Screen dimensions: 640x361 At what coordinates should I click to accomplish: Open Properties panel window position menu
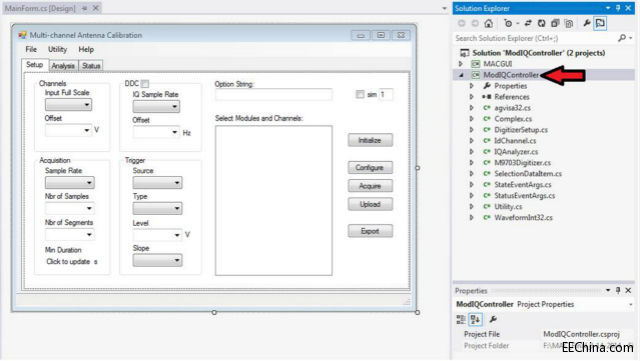pos(608,290)
